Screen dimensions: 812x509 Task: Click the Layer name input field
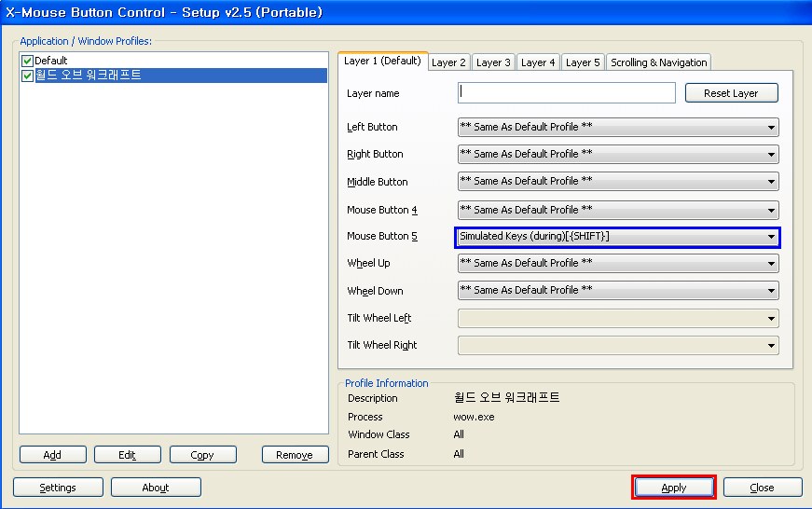click(567, 93)
